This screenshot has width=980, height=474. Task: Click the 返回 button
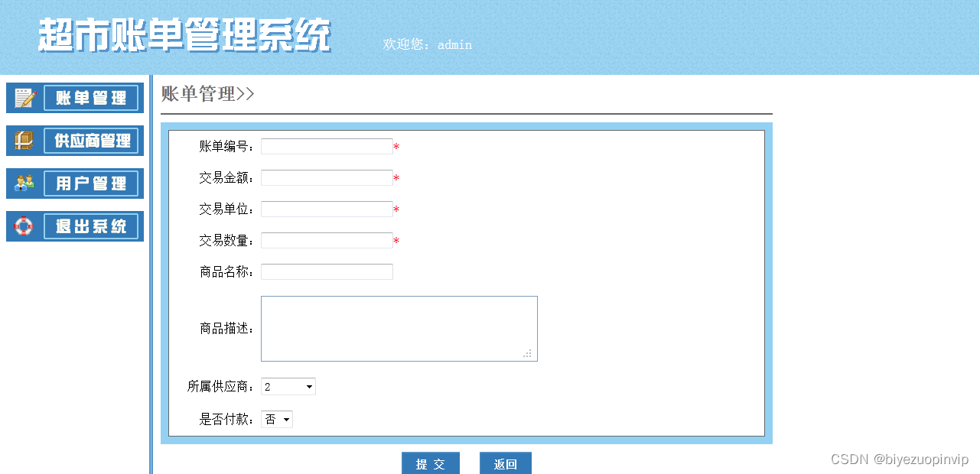pos(506,464)
